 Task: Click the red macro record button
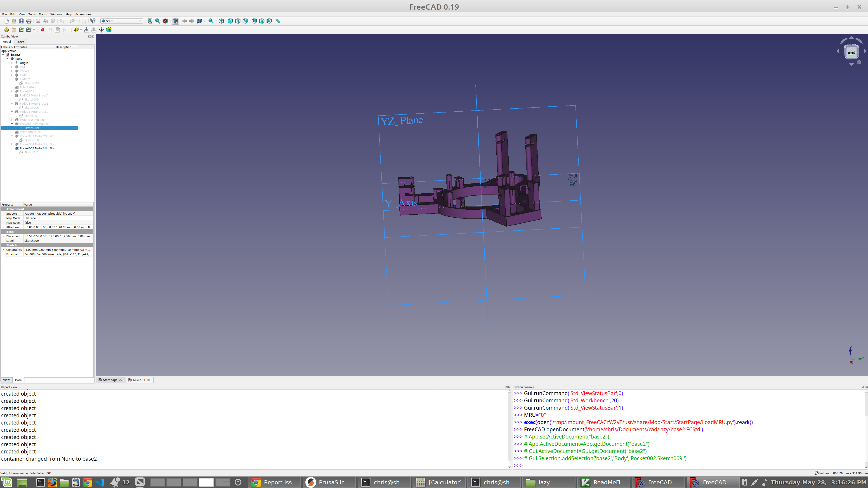click(x=42, y=30)
